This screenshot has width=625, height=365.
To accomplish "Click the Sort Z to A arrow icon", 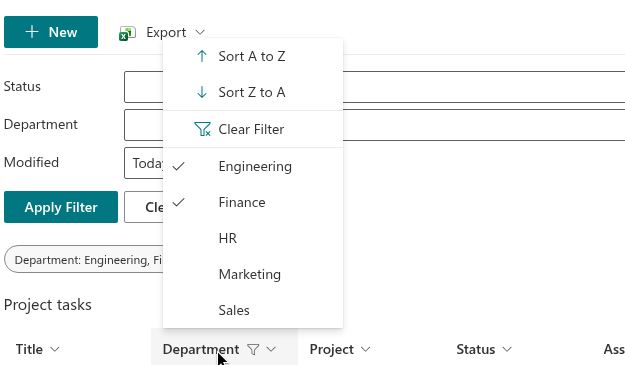I will pos(202,92).
